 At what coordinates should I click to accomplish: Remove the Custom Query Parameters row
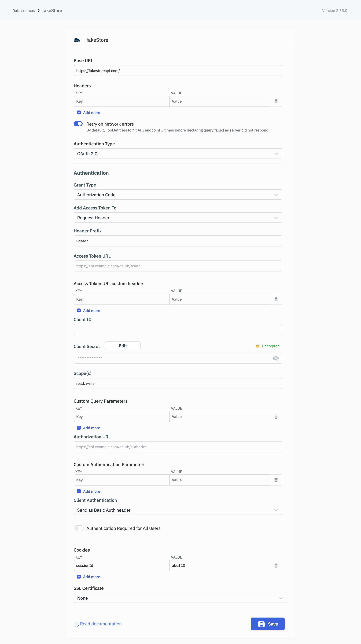click(x=276, y=417)
